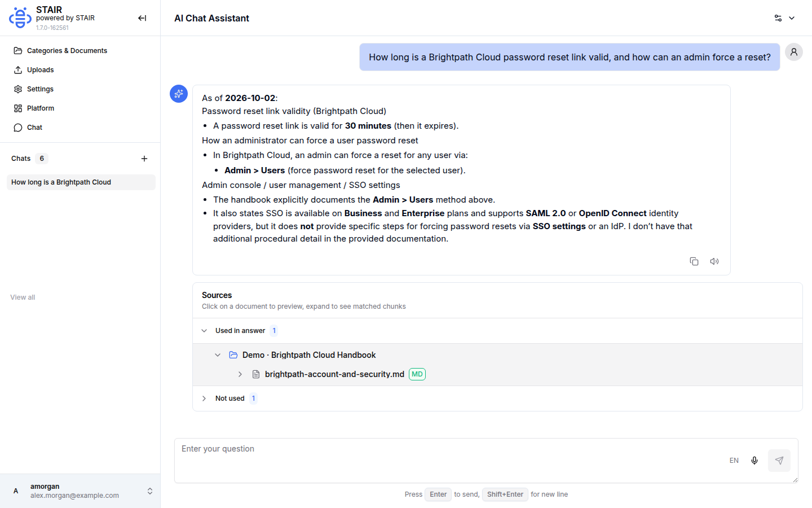Image resolution: width=812 pixels, height=508 pixels.
Task: Click the user avatar icon beside the question
Action: [794, 52]
